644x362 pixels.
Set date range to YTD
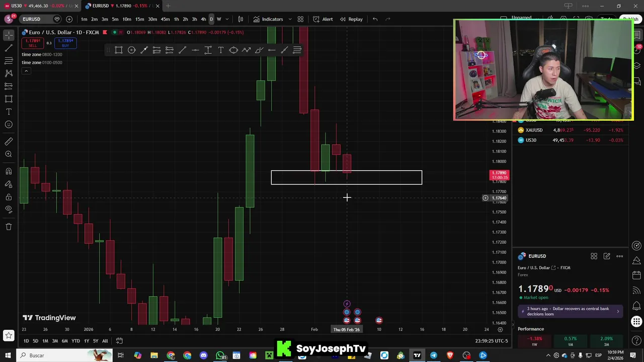(75, 341)
